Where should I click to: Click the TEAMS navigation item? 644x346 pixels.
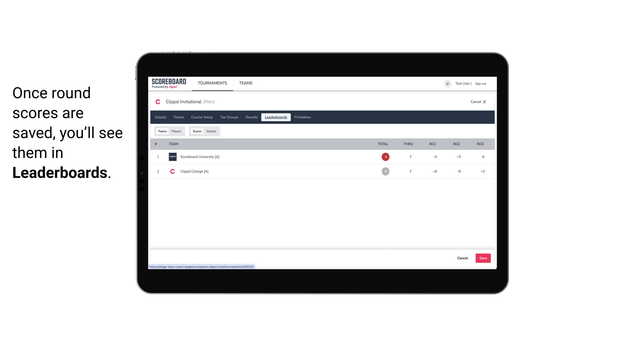coord(246,83)
